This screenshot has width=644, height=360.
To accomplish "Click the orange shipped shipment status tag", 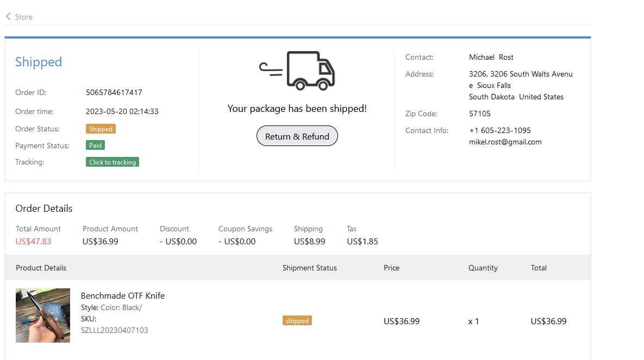I will pyautogui.click(x=297, y=321).
